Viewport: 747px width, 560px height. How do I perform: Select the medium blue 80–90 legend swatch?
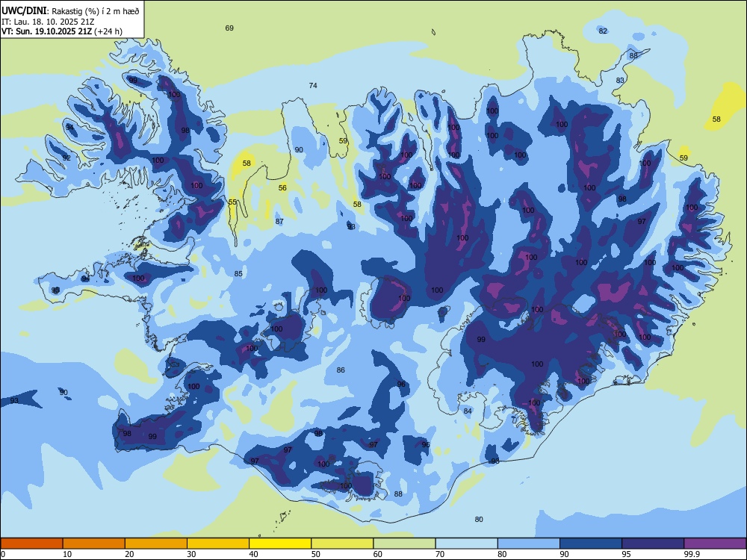(529, 544)
